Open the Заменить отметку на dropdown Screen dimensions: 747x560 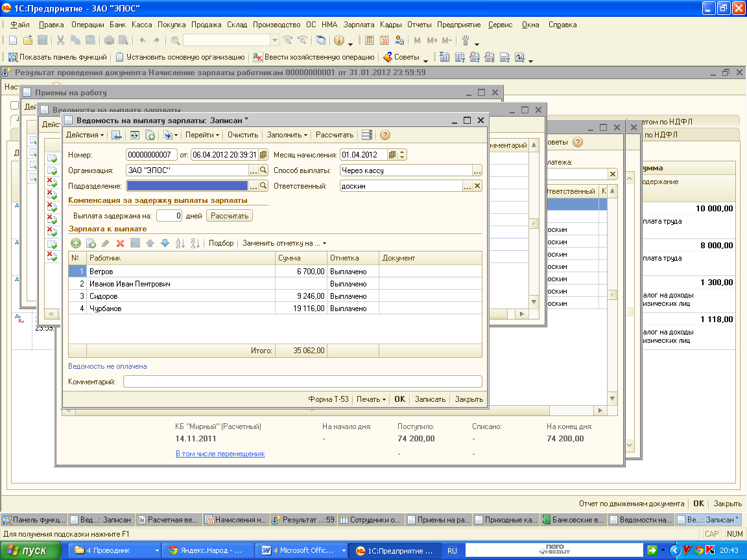[285, 243]
